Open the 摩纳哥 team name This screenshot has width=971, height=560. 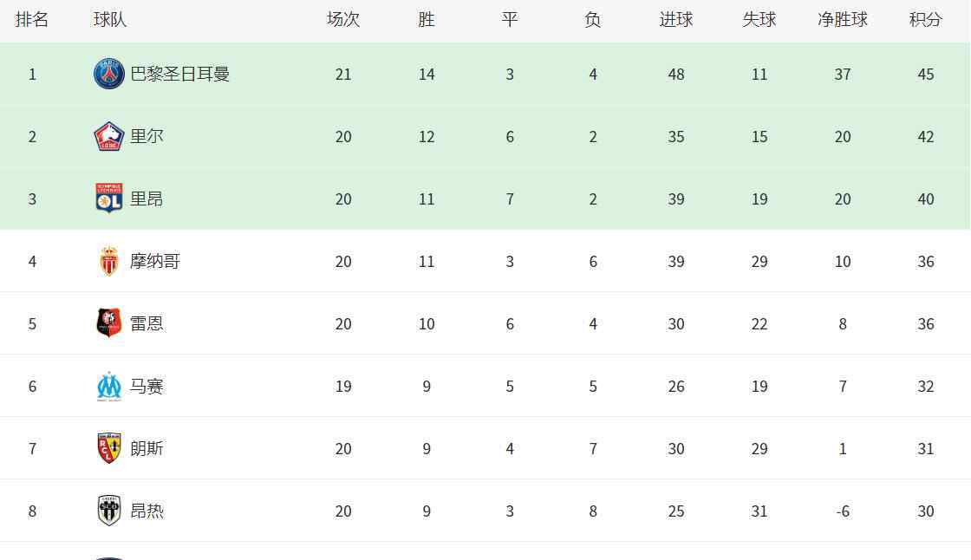(155, 262)
